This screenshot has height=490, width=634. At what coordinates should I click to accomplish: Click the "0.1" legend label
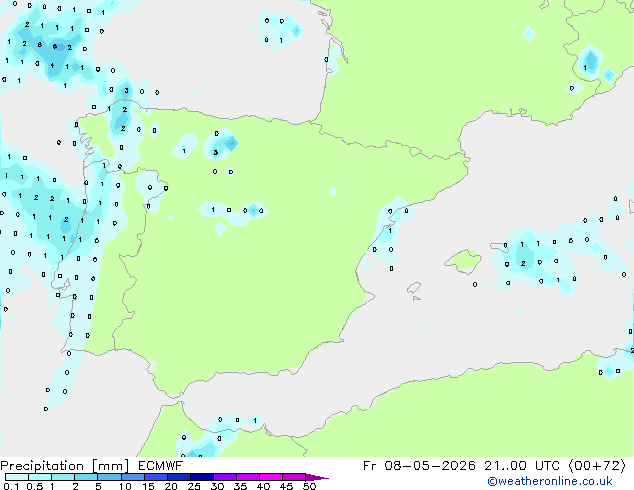click(11, 486)
